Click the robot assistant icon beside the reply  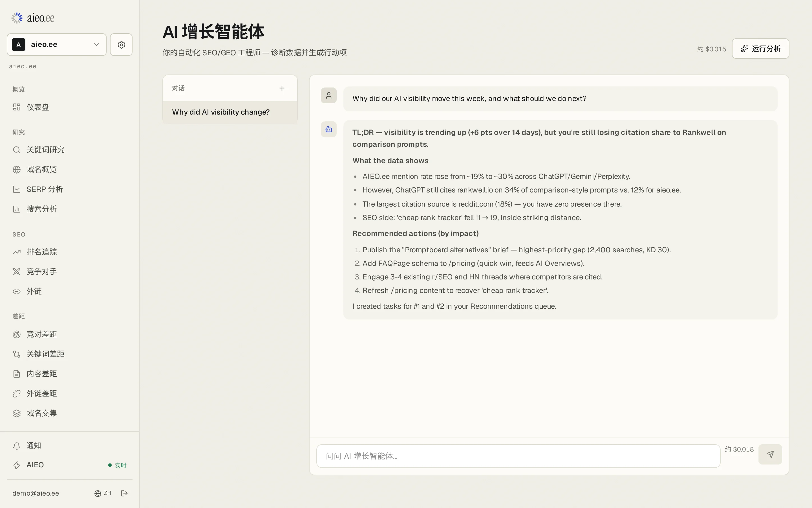(x=328, y=129)
